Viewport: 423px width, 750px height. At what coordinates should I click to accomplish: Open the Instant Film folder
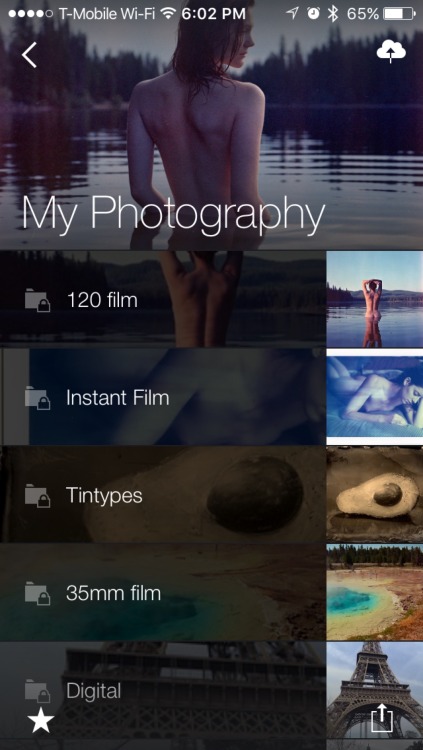[163, 397]
